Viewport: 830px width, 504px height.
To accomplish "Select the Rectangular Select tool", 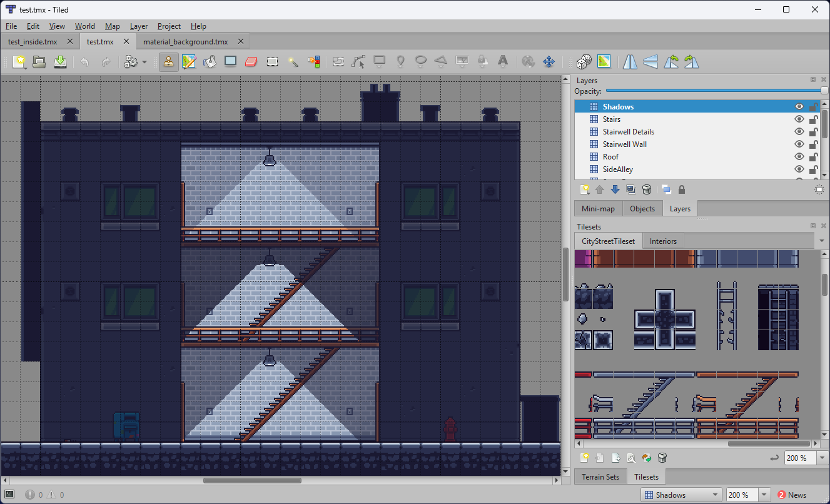I will point(271,61).
